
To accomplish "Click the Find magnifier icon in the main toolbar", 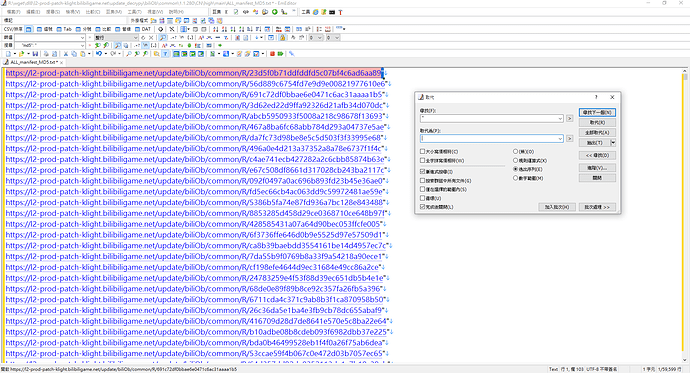I will (x=128, y=54).
